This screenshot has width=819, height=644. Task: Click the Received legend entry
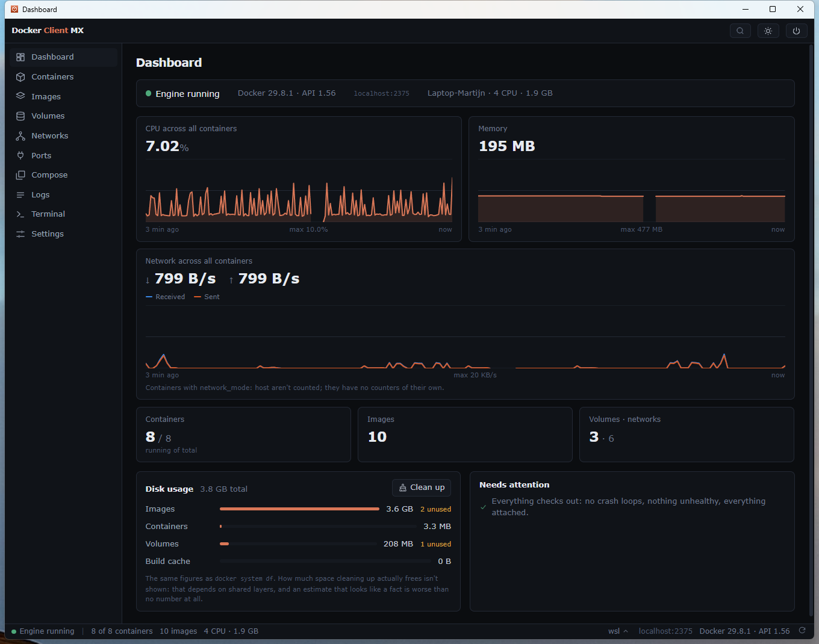click(166, 297)
